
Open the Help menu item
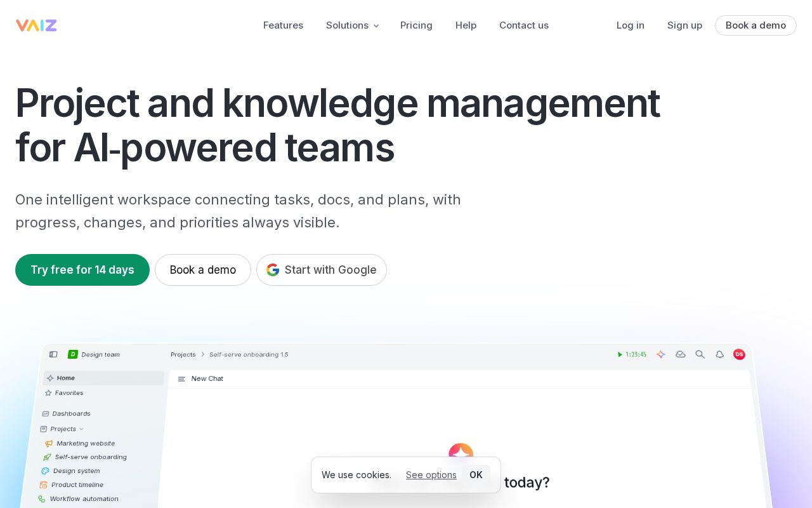pos(466,25)
